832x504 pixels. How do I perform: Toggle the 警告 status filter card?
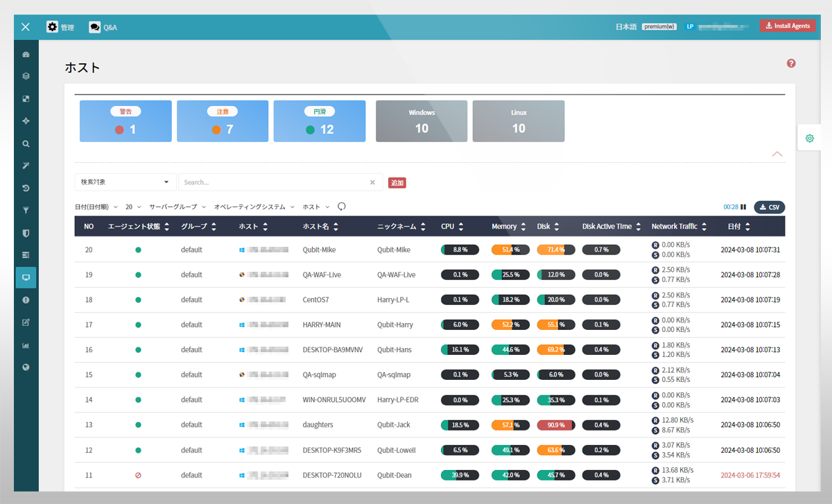pyautogui.click(x=125, y=121)
